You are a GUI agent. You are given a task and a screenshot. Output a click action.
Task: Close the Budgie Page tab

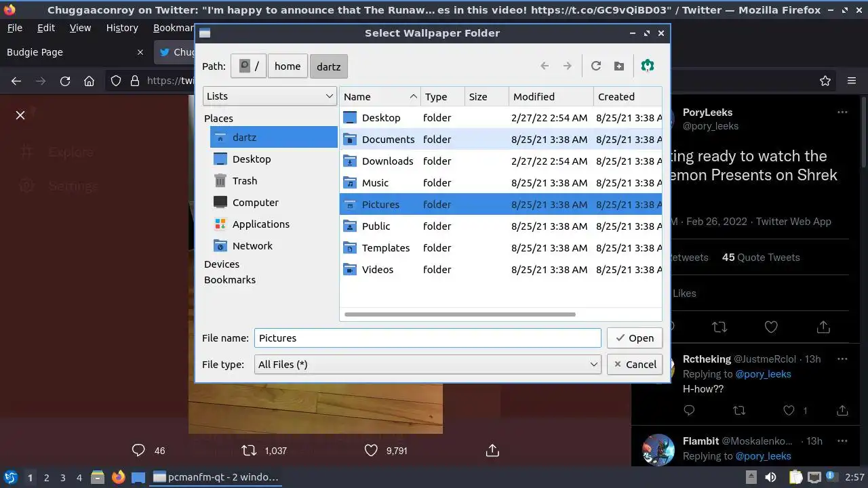pyautogui.click(x=140, y=52)
